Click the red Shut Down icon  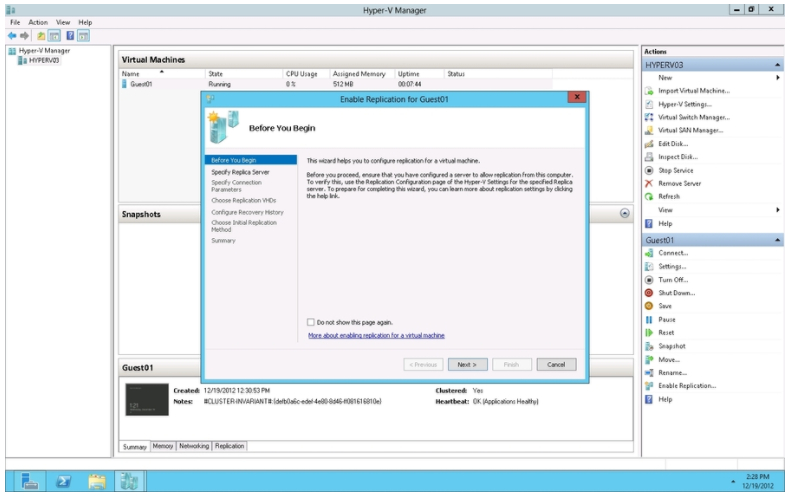pyautogui.click(x=649, y=293)
